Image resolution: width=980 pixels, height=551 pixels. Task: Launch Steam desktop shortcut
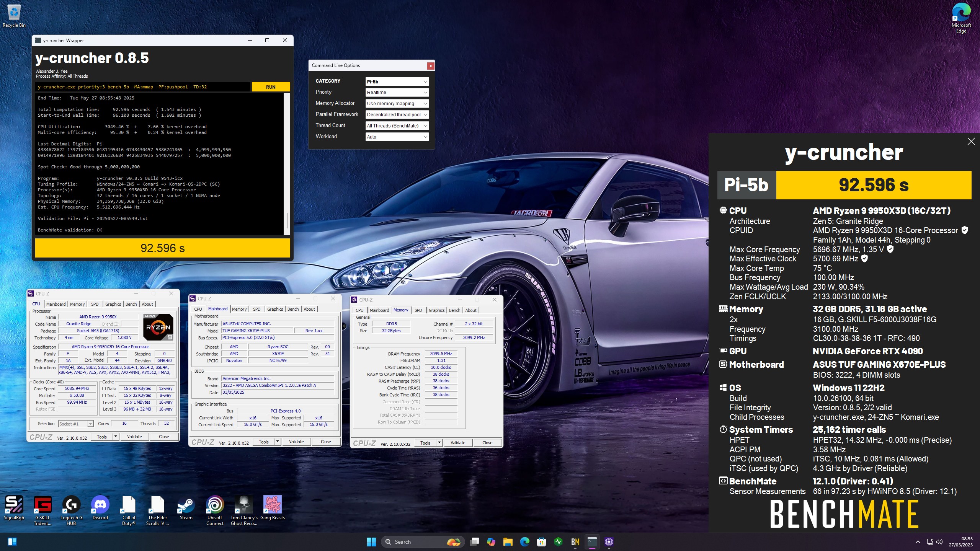(186, 509)
